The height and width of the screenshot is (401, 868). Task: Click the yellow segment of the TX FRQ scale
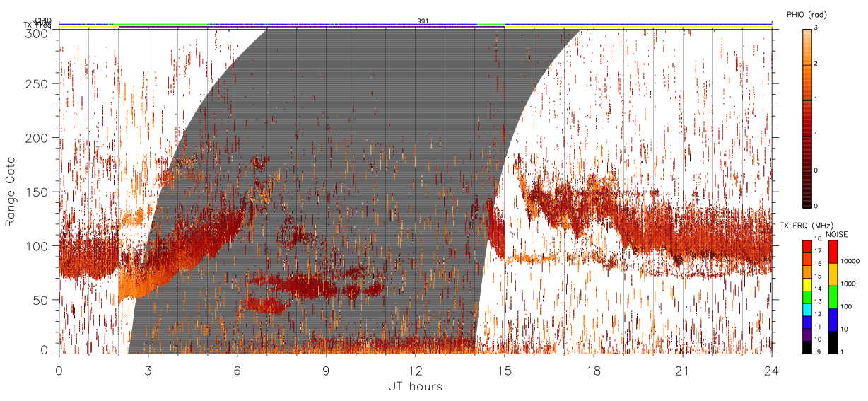pos(807,284)
